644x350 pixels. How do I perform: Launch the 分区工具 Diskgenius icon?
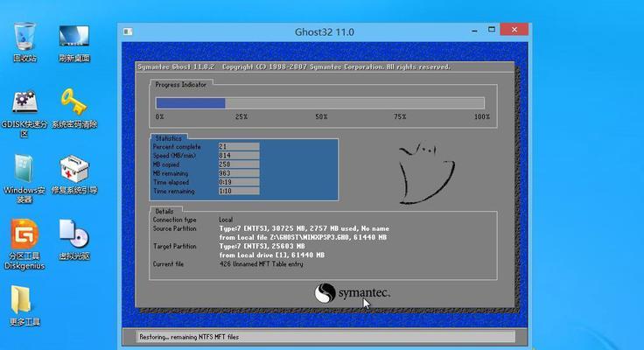click(24, 244)
